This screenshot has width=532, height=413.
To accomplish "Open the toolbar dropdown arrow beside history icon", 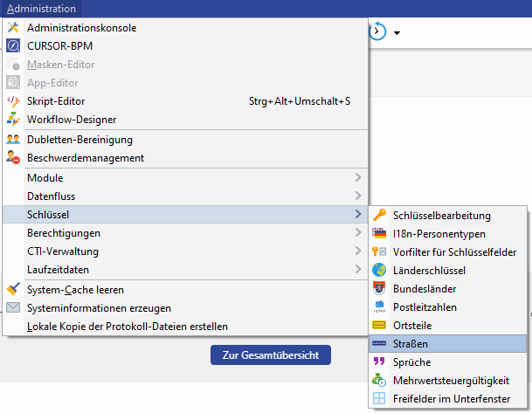I will pyautogui.click(x=397, y=33).
